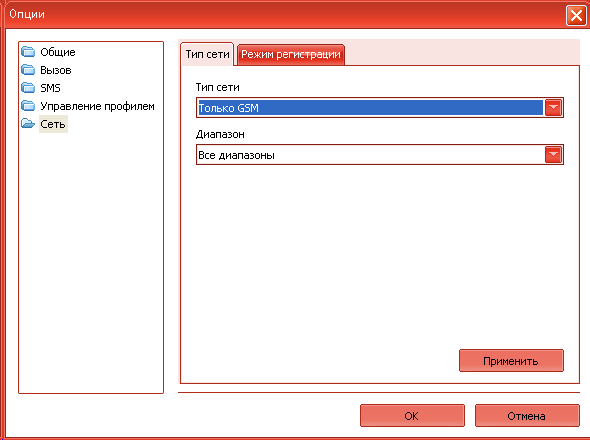Click the SMS folder icon
Image resolution: width=590 pixels, height=440 pixels.
[x=28, y=88]
